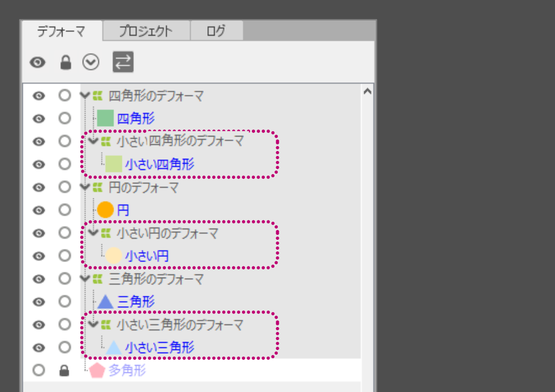Toggle lock circle for 円のデフォーマ
The width and height of the screenshot is (555, 392).
65,187
